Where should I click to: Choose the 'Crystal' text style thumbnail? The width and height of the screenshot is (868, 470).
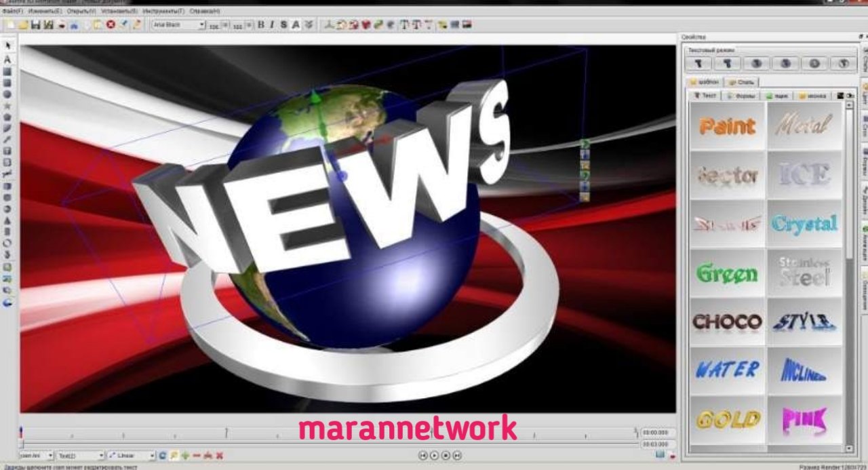coord(804,223)
